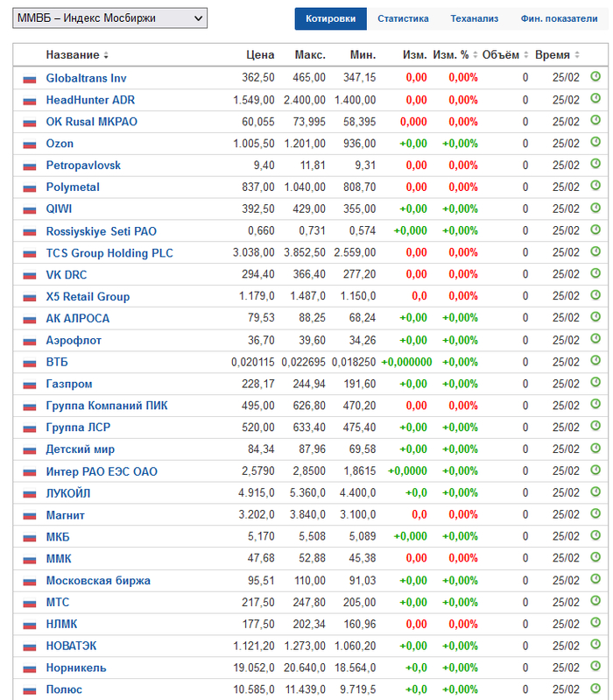Open the Petropavlovsk stock link
Image resolution: width=613 pixels, height=700 pixels.
click(83, 166)
